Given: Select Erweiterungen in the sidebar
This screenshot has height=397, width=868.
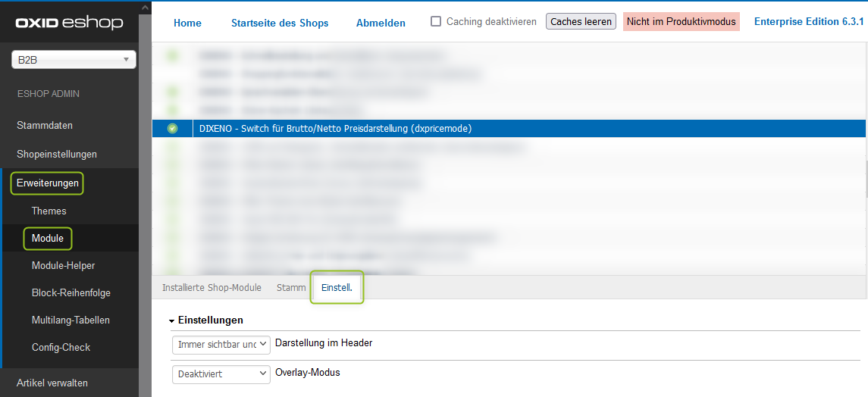Looking at the screenshot, I should click(48, 183).
